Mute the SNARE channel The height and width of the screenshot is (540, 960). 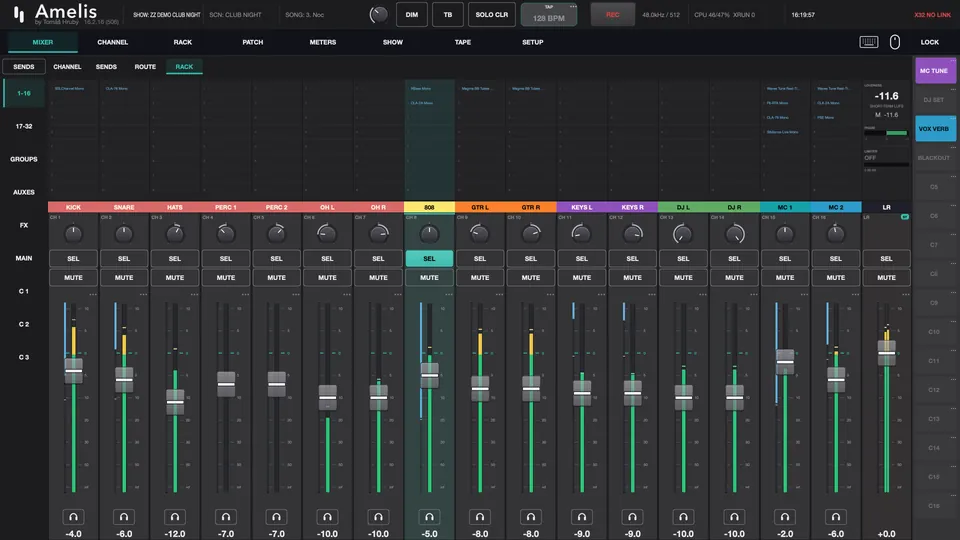(124, 277)
